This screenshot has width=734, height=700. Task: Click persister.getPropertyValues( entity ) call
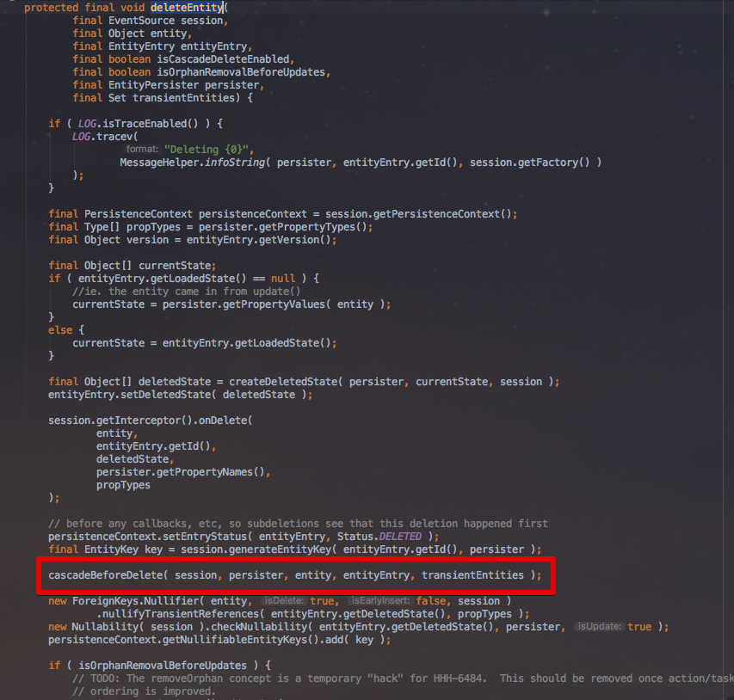pyautogui.click(x=274, y=304)
